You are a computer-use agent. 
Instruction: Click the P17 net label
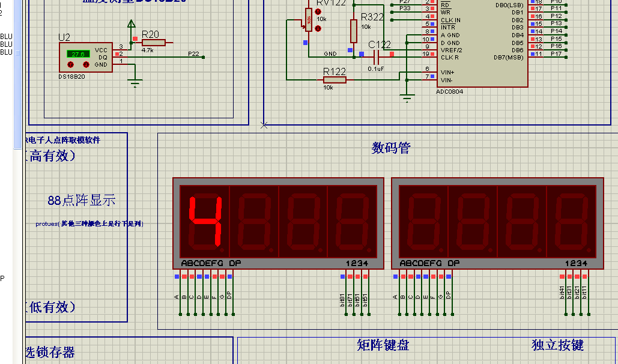556,53
